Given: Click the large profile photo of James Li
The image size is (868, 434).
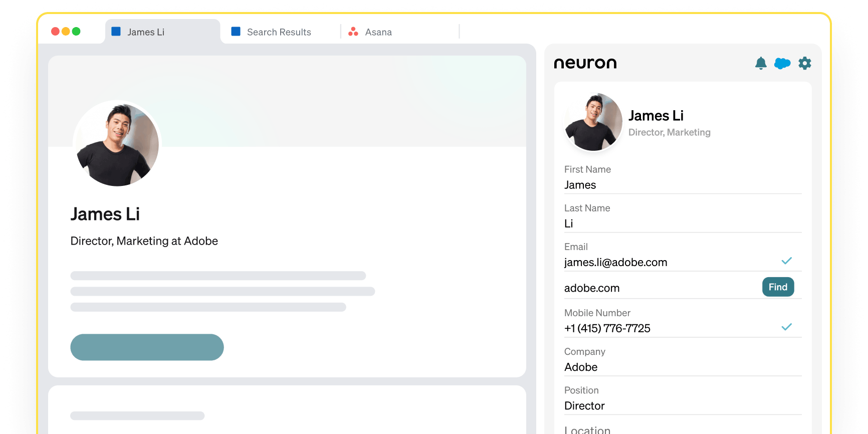Looking at the screenshot, I should [x=117, y=144].
